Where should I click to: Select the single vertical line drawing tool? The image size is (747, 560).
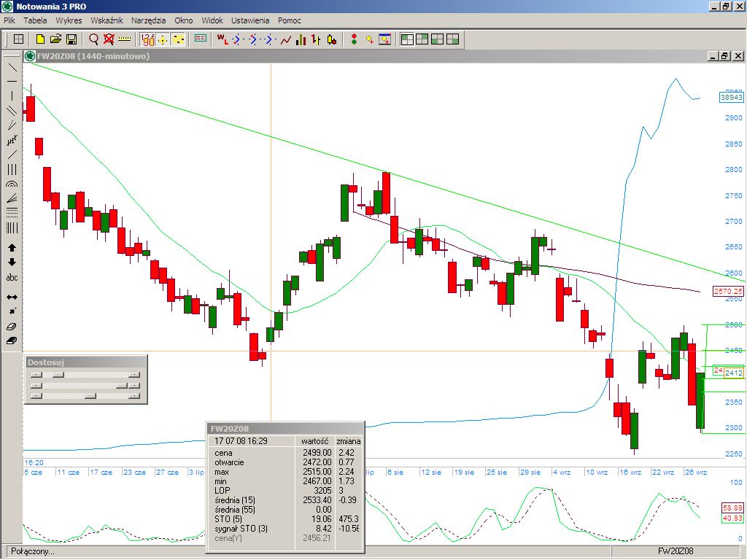(x=12, y=96)
